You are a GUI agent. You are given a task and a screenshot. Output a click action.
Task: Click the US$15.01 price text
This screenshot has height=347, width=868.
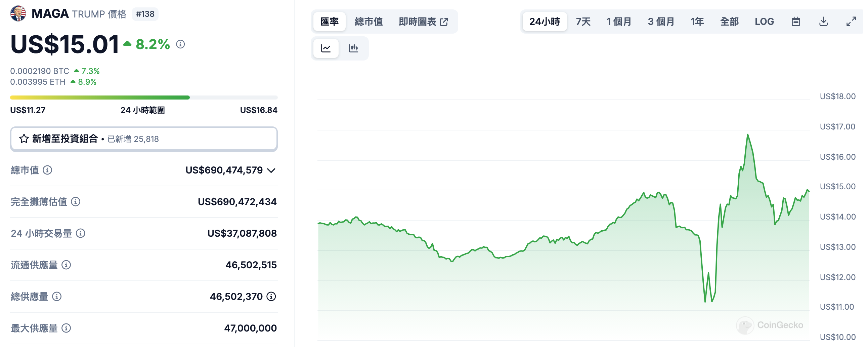[x=64, y=44]
